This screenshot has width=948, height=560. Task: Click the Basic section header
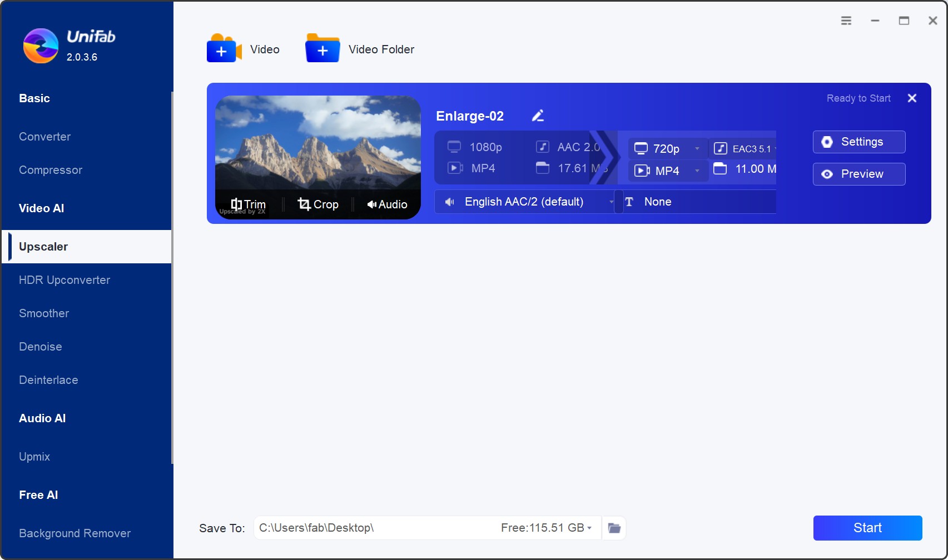pyautogui.click(x=34, y=98)
